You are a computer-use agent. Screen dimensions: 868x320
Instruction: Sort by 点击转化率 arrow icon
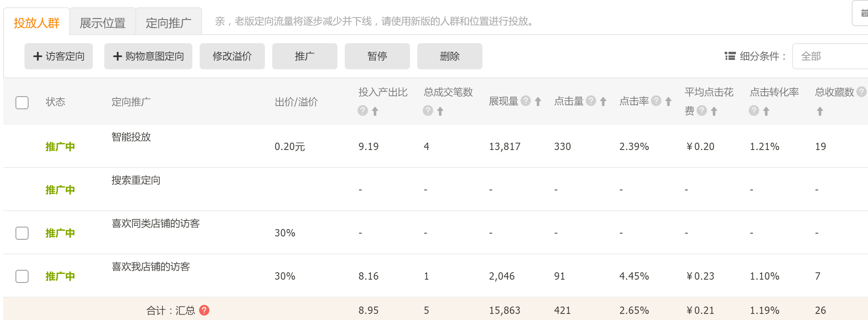[x=766, y=111]
